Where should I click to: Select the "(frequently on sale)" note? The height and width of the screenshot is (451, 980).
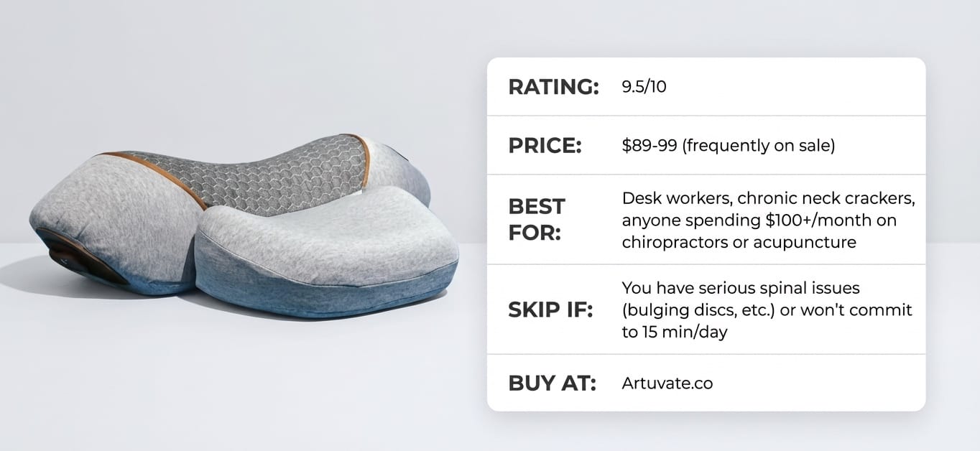point(758,146)
